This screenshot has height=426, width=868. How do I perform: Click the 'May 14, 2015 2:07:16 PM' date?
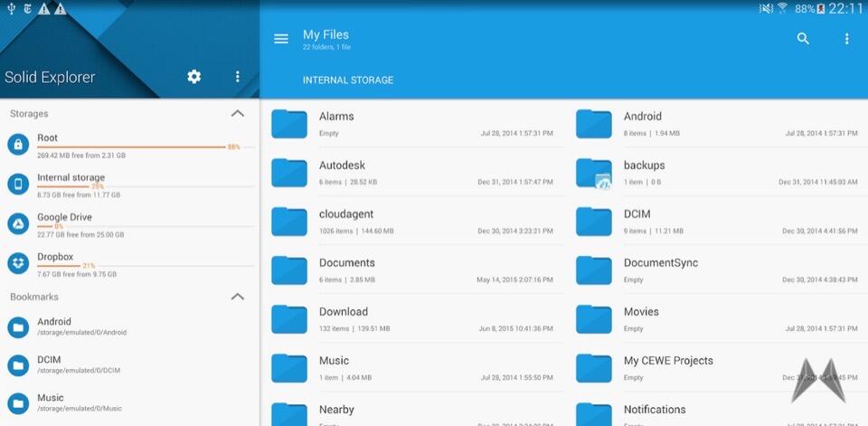514,280
